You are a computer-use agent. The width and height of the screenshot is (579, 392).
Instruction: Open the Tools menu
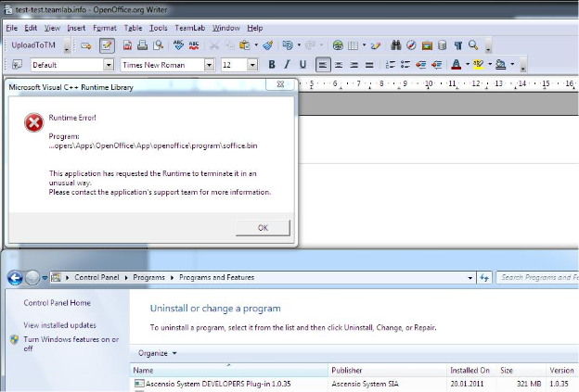tap(158, 28)
